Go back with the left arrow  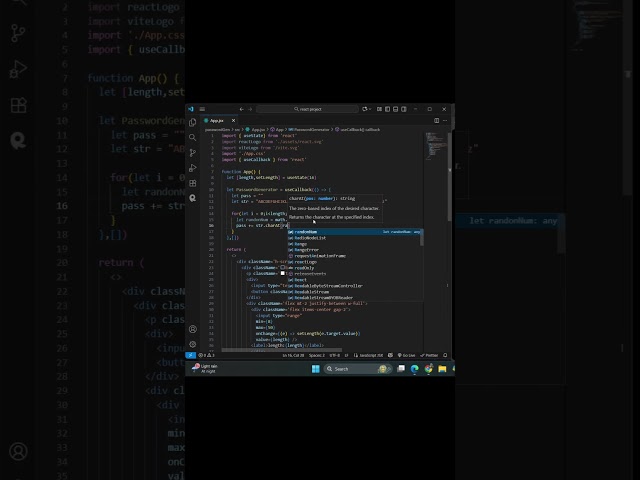tap(242, 109)
